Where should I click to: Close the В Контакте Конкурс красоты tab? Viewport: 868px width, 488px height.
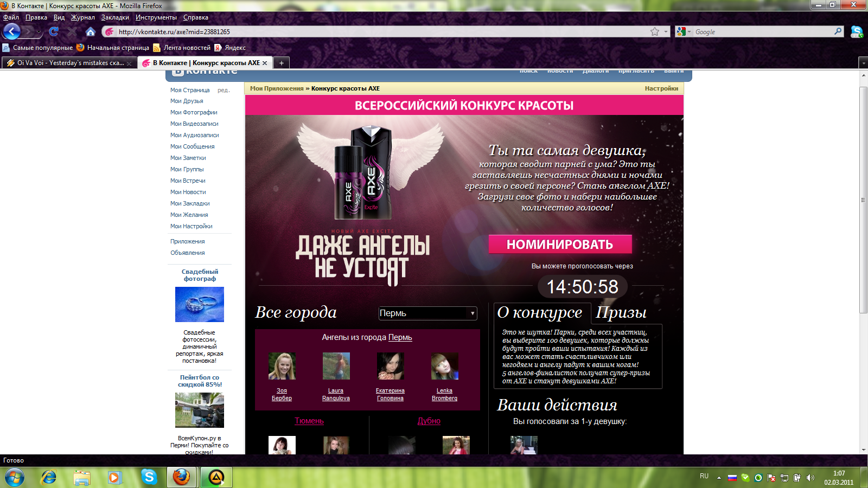tap(265, 63)
